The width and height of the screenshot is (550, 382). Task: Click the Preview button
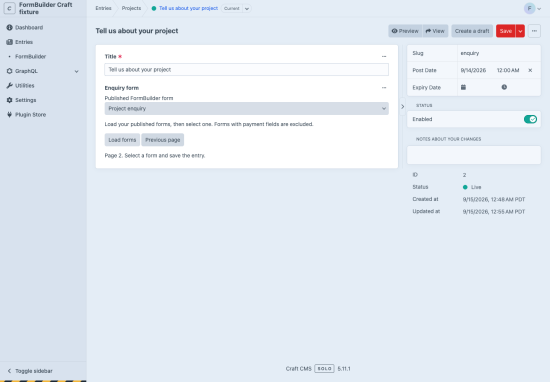click(x=405, y=31)
